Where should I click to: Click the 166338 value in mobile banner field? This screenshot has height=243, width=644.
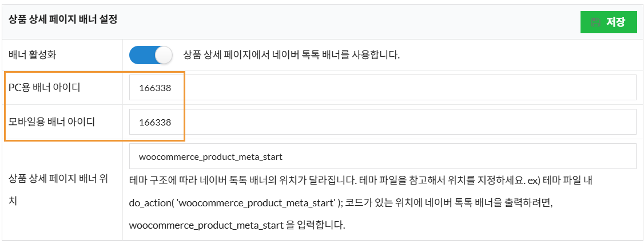tap(155, 123)
